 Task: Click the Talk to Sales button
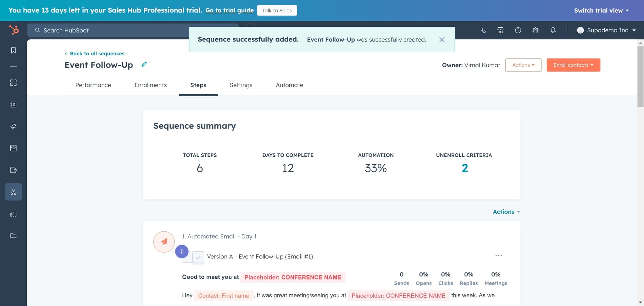[x=277, y=10]
